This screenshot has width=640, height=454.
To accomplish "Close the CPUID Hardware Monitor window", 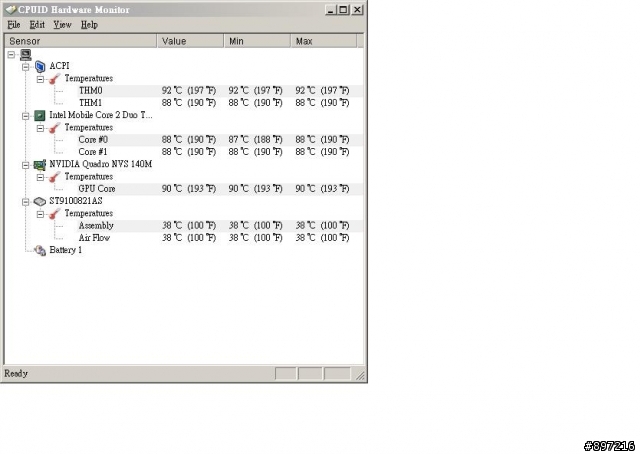I will [357, 10].
